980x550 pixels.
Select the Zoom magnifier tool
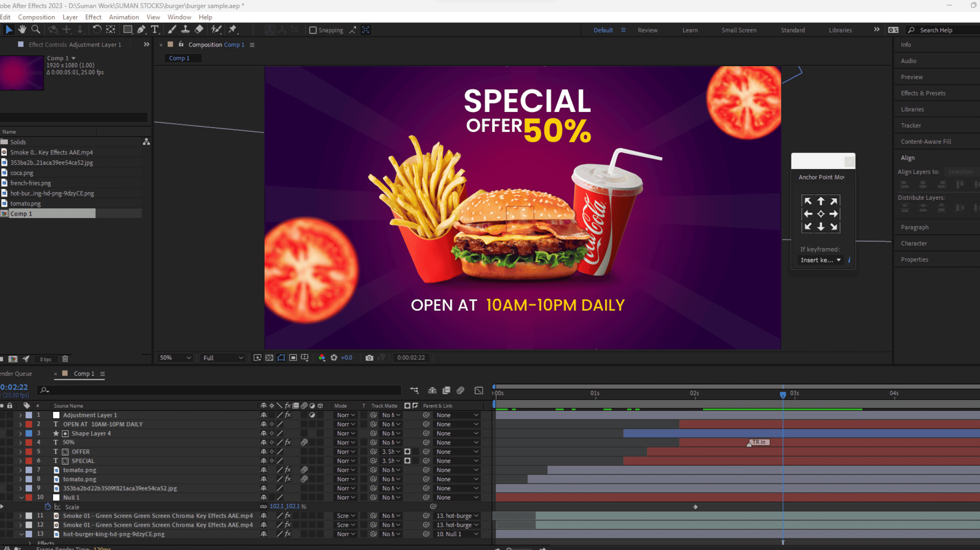click(x=36, y=29)
